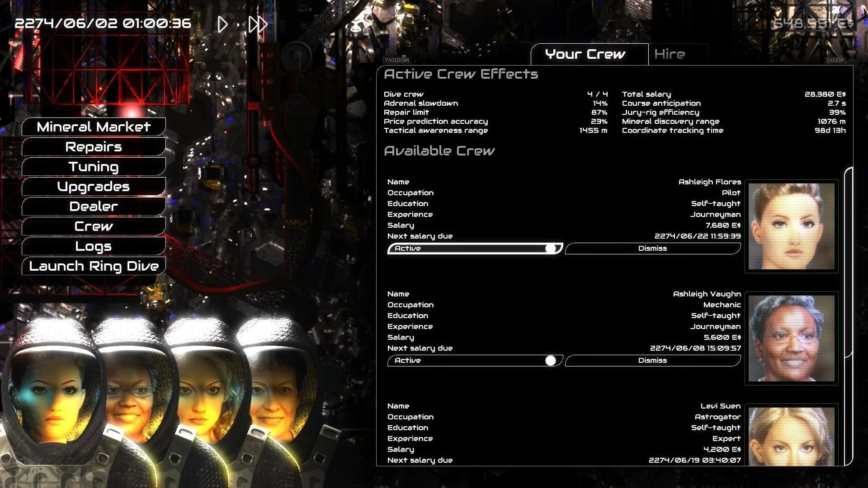The height and width of the screenshot is (488, 868).
Task: Click Ashleigh Flores portrait thumbnail
Action: click(792, 226)
